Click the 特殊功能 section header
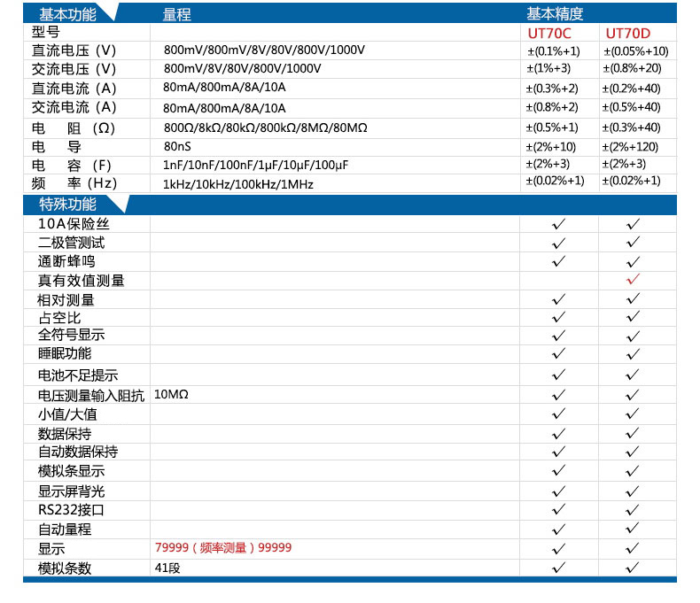The image size is (700, 603). (x=67, y=205)
